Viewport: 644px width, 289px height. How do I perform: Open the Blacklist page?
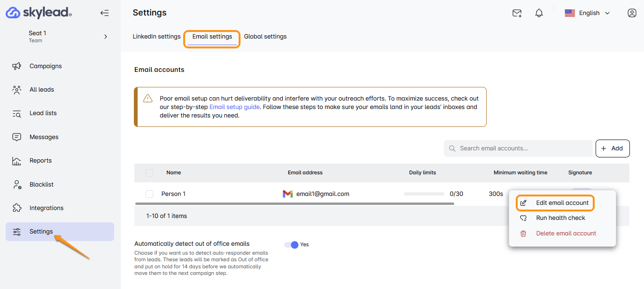(x=41, y=184)
